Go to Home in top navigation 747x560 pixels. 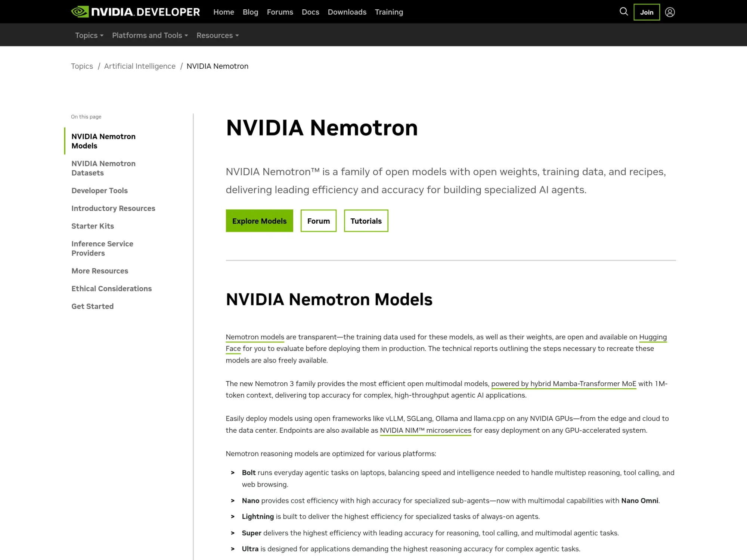pos(224,12)
